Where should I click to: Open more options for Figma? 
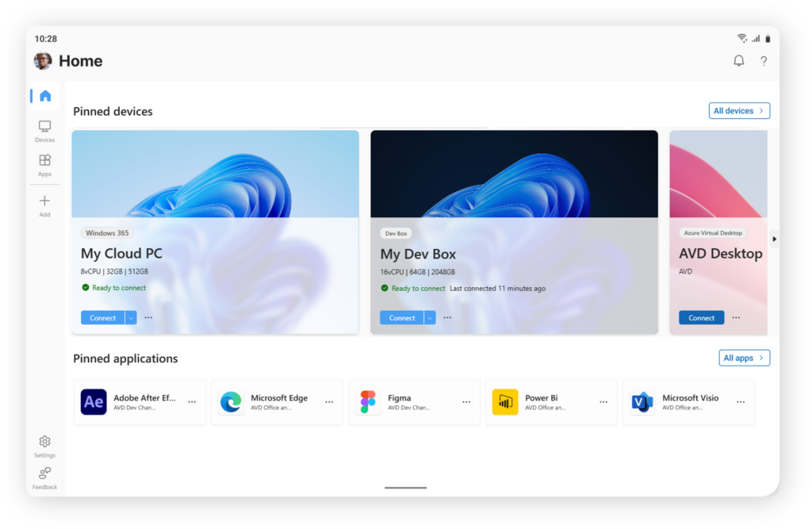466,402
